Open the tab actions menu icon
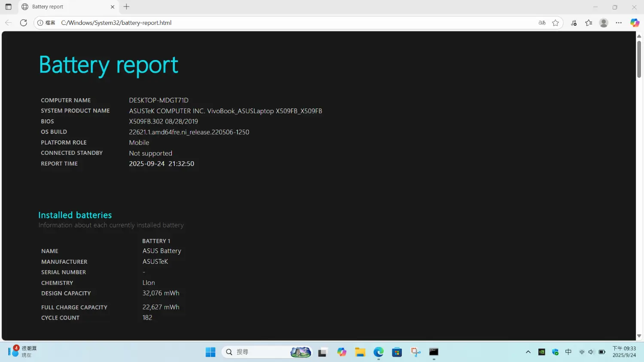This screenshot has width=644, height=362. [8, 7]
